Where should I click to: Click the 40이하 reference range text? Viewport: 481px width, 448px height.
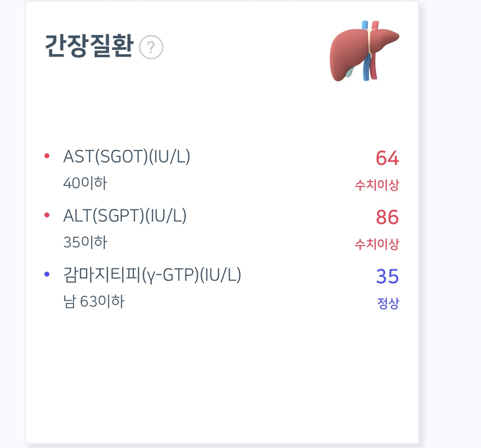pyautogui.click(x=85, y=184)
